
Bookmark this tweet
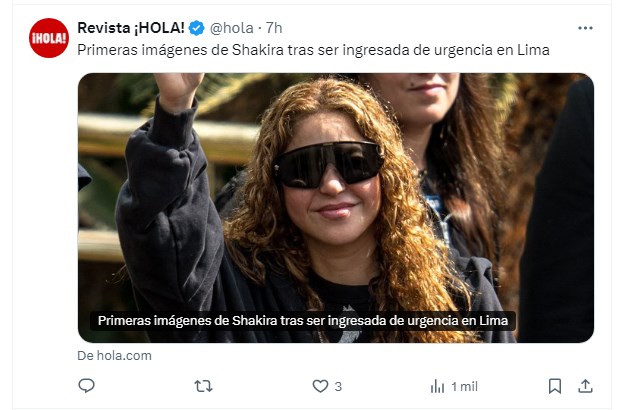555,386
